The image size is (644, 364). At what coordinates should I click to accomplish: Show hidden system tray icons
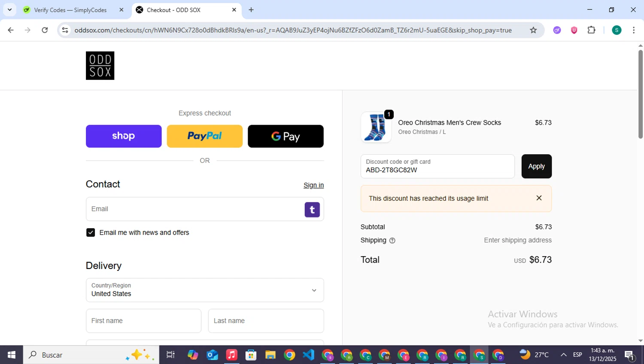563,355
